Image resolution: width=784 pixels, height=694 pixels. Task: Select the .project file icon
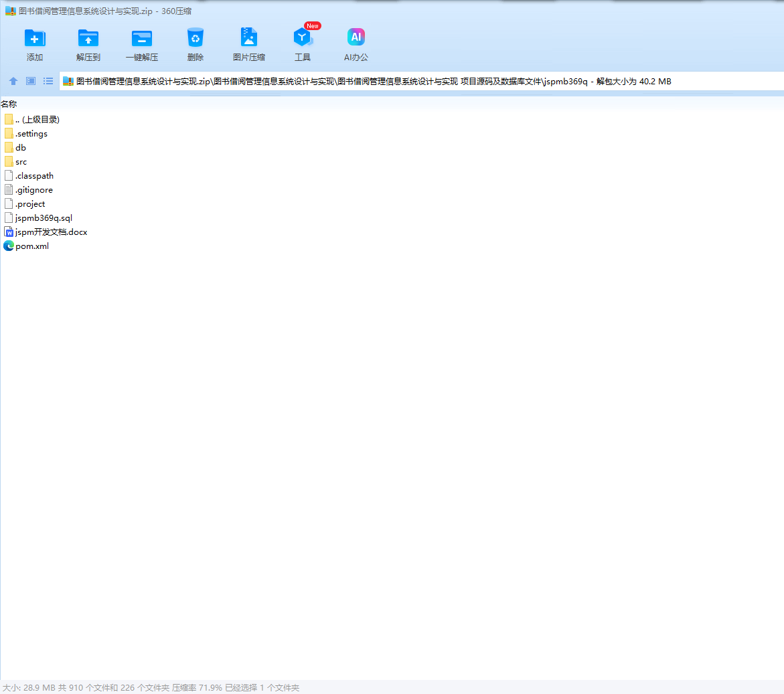[9, 203]
